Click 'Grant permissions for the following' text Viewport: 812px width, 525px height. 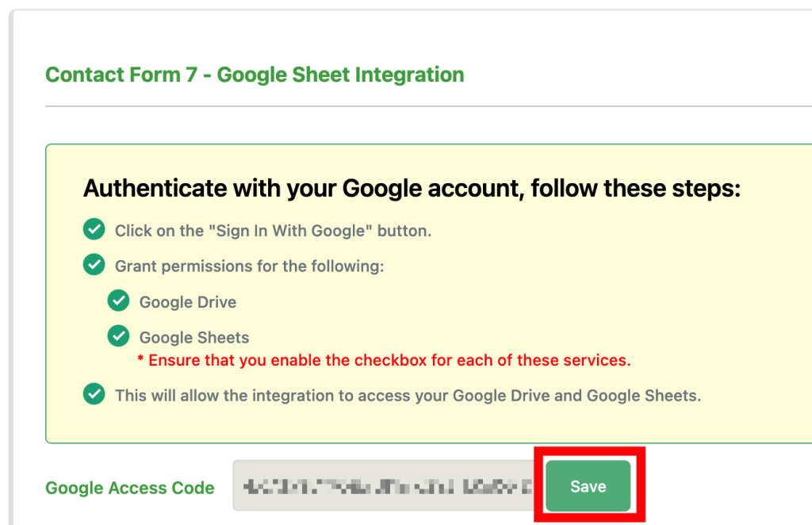point(250,266)
